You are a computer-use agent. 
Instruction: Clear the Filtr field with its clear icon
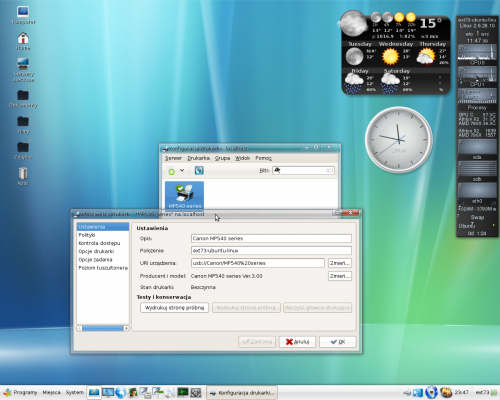tap(329, 171)
